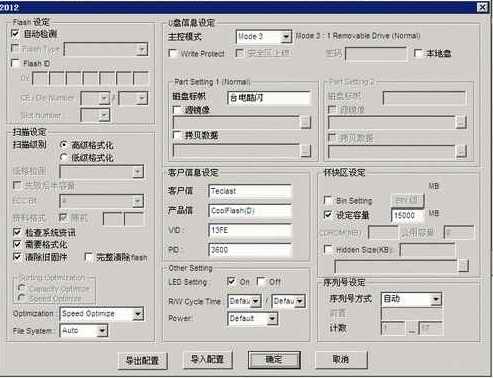Screen dimensions: 493x378
Task: Toggle the 检查系统资讯 checkbox
Action: click(x=17, y=232)
